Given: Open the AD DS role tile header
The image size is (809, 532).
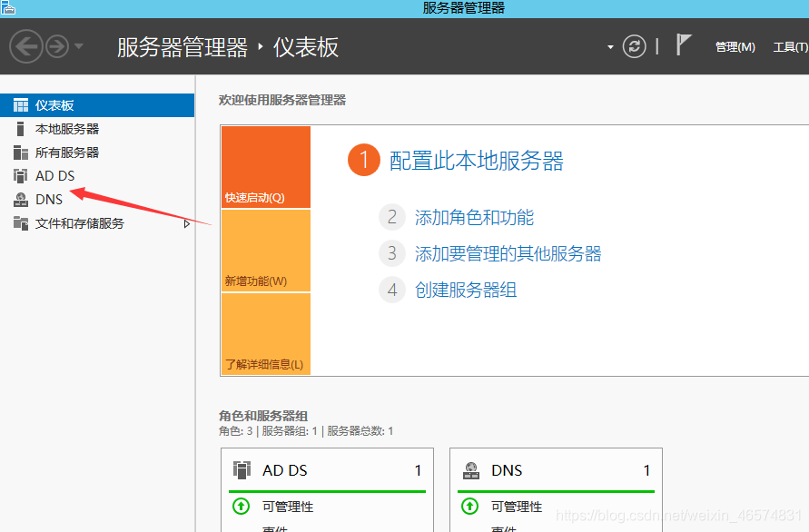Looking at the screenshot, I should (327, 470).
